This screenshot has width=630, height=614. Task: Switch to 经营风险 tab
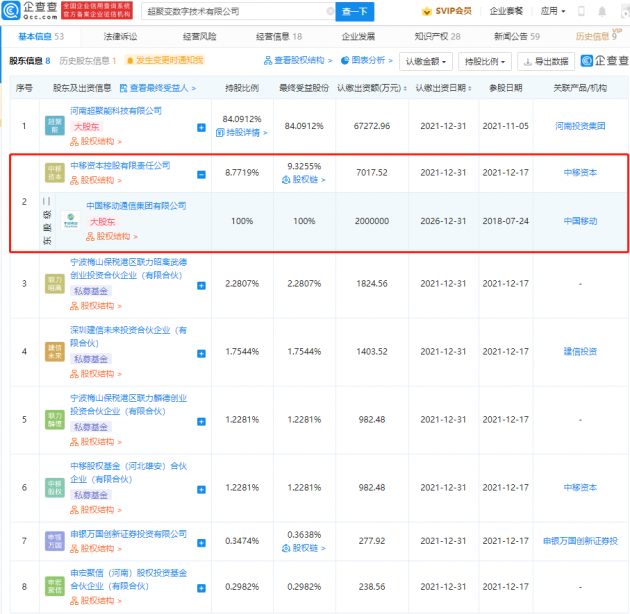tap(200, 37)
